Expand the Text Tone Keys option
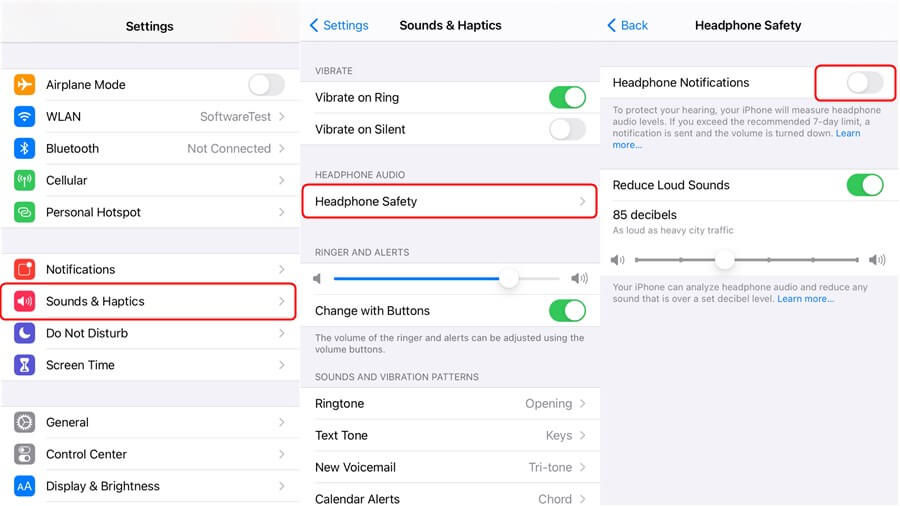Viewport: 900px width, 506px height. coord(450,435)
